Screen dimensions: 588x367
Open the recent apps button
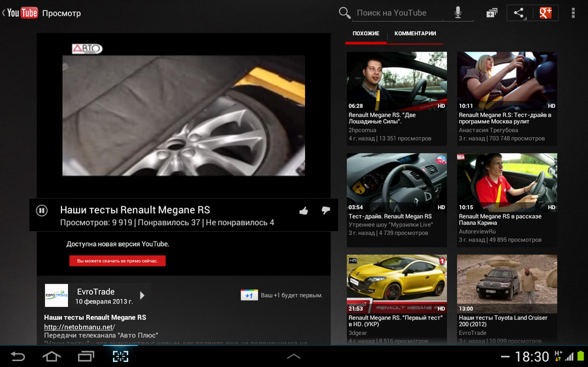(86, 357)
